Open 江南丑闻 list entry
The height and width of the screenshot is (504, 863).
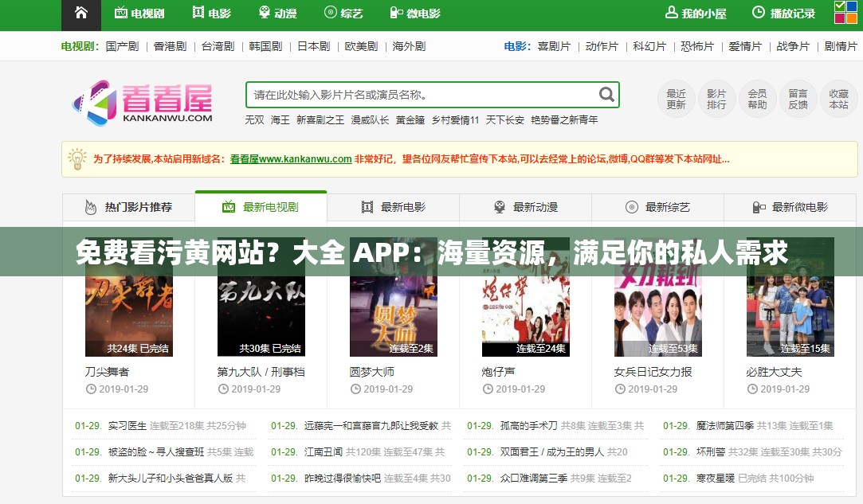click(323, 452)
